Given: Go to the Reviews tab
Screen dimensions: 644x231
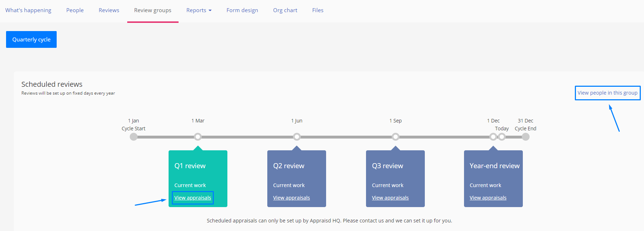Looking at the screenshot, I should pyautogui.click(x=109, y=10).
